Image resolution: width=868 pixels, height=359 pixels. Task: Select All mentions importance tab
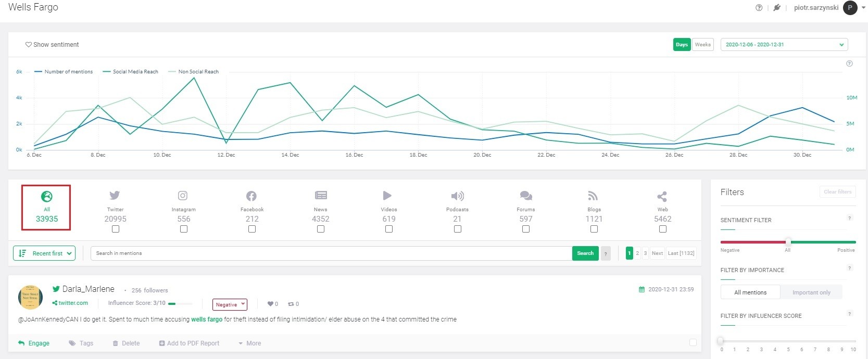[x=750, y=292]
